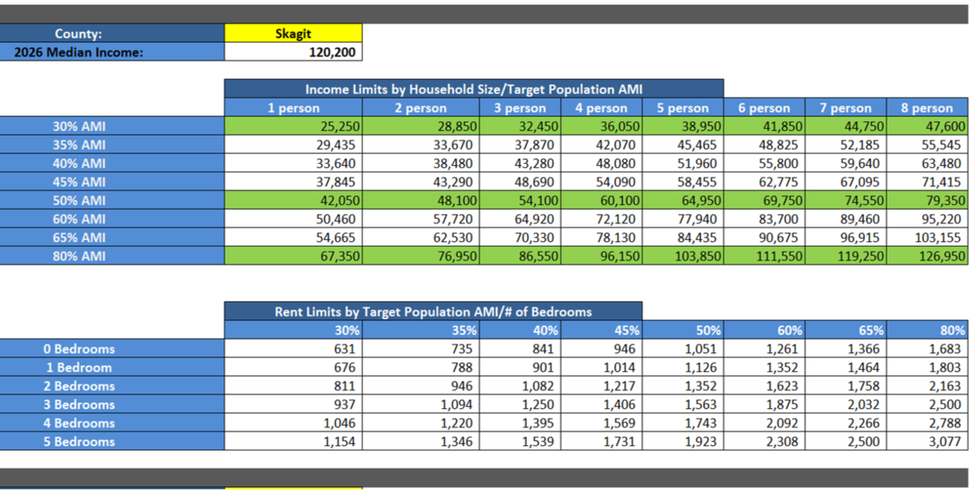Viewport: 980px width, 490px height.
Task: Select the 126,950 income cell
Action: point(927,256)
